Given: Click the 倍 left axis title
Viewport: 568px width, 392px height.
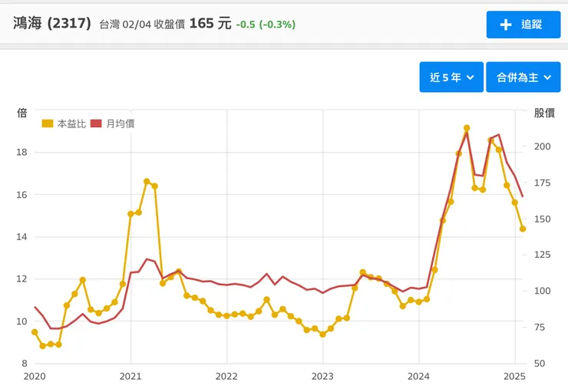Looking at the screenshot, I should coord(22,113).
